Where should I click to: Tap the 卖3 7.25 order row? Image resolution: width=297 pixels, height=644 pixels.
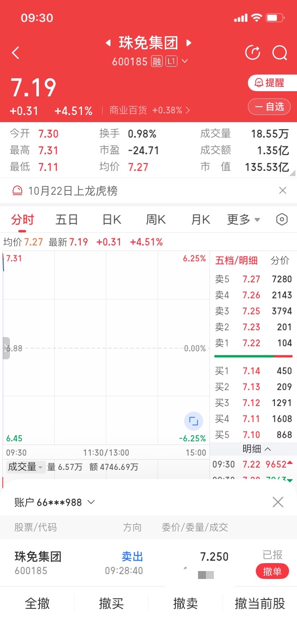tap(253, 311)
